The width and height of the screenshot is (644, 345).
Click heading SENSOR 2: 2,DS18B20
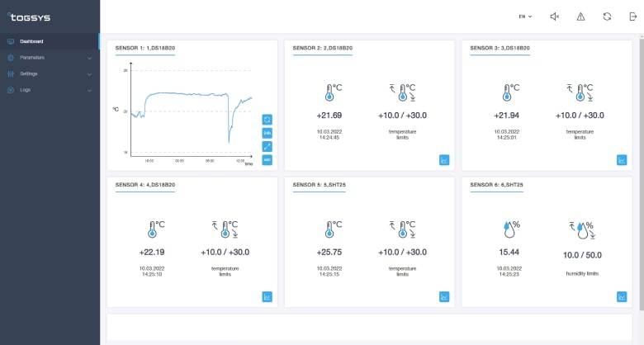(x=322, y=48)
